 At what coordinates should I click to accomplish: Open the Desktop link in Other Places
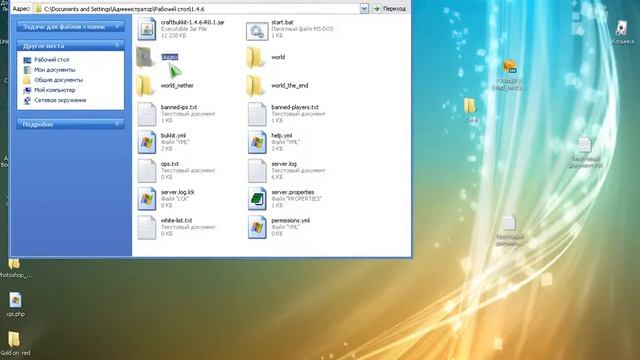[51, 60]
